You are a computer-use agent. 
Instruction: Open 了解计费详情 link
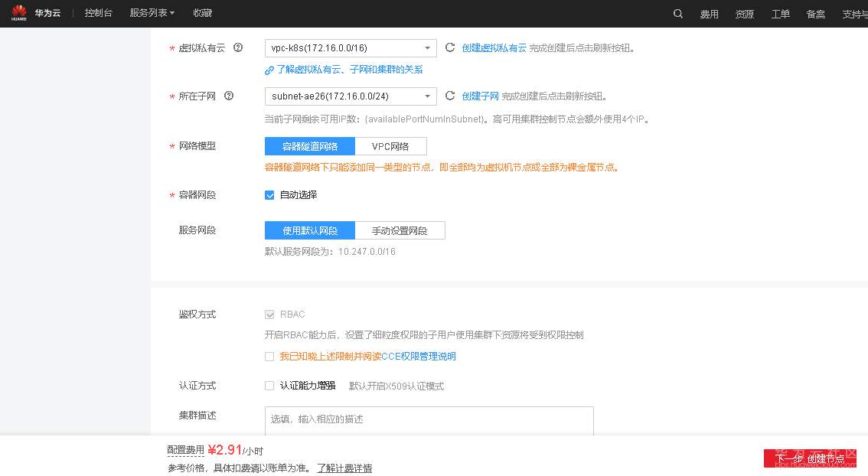point(344,468)
